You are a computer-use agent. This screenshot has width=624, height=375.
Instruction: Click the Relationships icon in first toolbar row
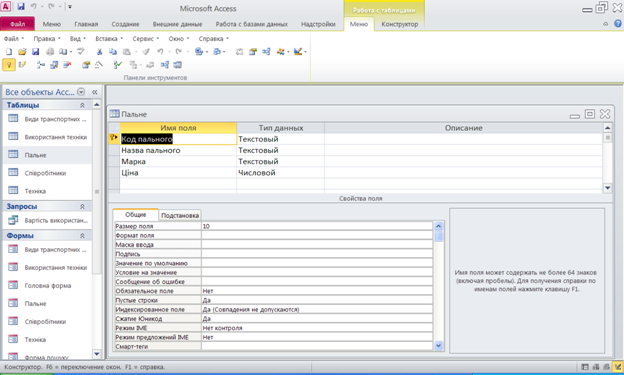[266, 51]
